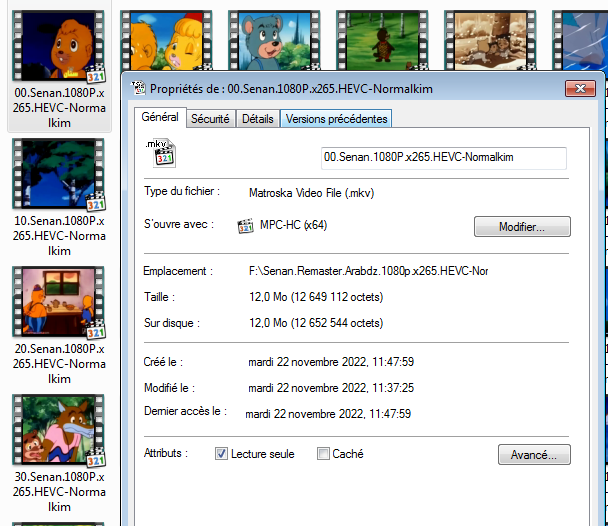Select the 10.Senan video file thumbnail
The image size is (608, 526).
point(59,174)
